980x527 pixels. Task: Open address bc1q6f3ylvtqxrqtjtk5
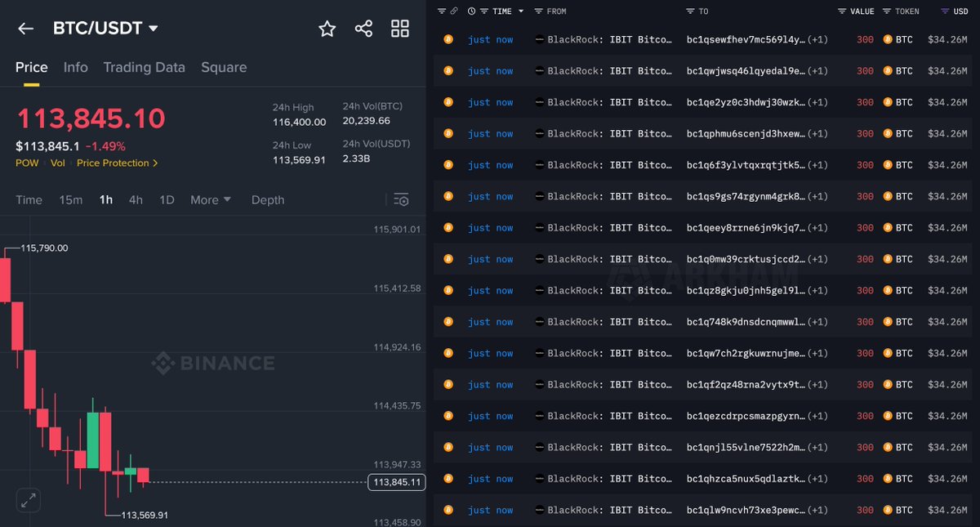[x=746, y=165]
